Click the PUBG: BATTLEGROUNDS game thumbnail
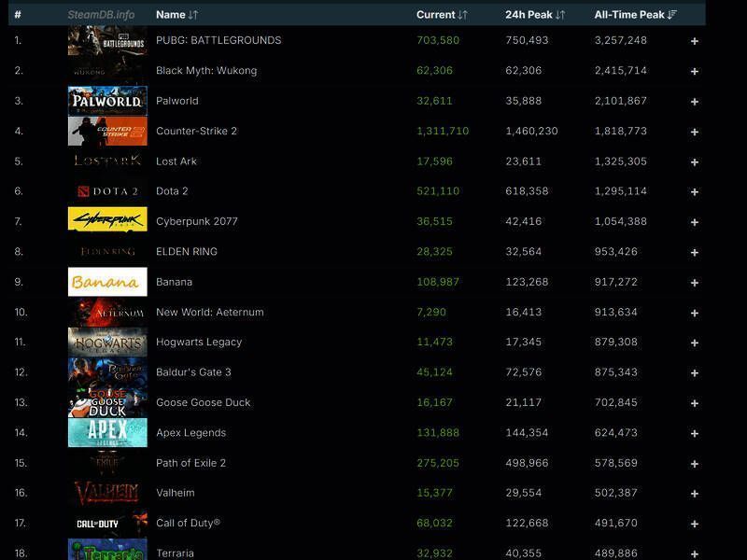 coord(107,40)
